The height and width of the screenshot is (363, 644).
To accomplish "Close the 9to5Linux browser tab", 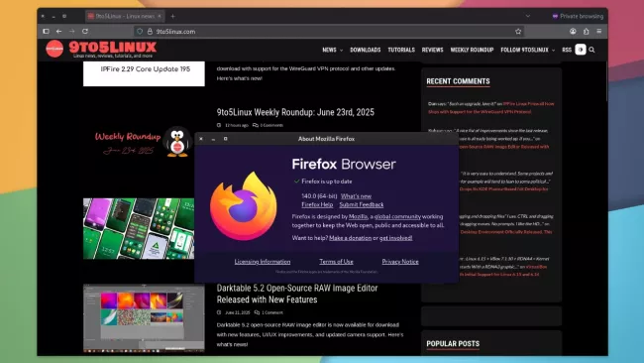I will [160, 16].
